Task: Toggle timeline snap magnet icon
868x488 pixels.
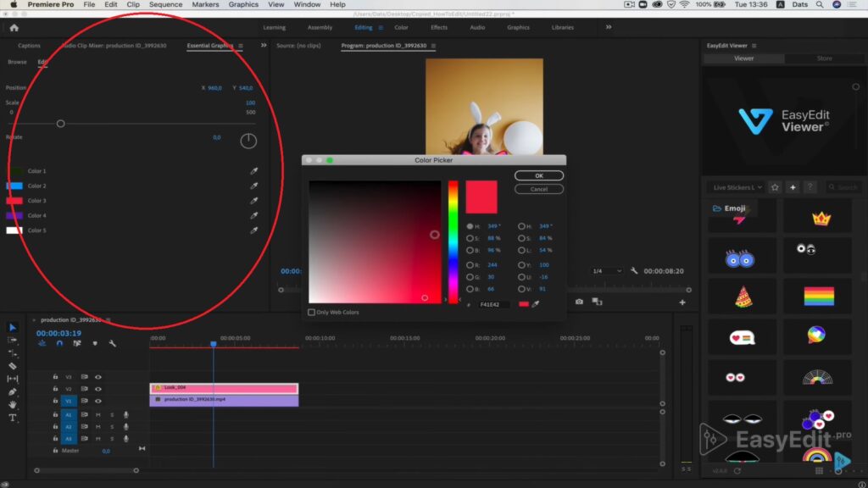Action: 60,344
